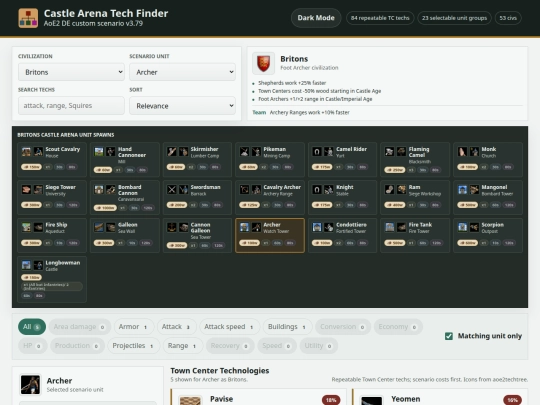
Task: Open the Civilization dropdown showing Britons
Action: [x=71, y=72]
